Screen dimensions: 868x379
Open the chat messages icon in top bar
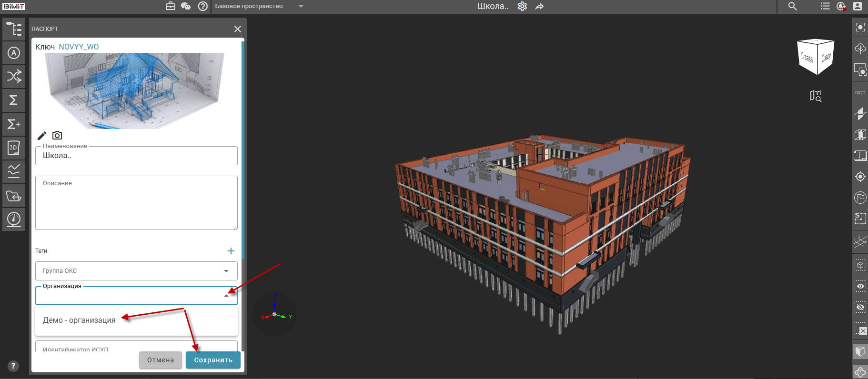click(186, 6)
